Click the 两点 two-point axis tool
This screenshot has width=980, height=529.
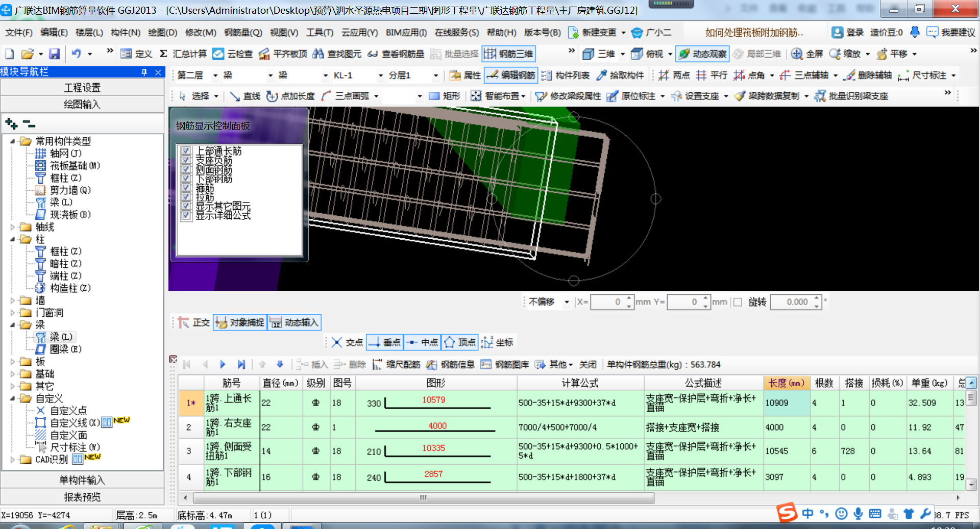(674, 75)
